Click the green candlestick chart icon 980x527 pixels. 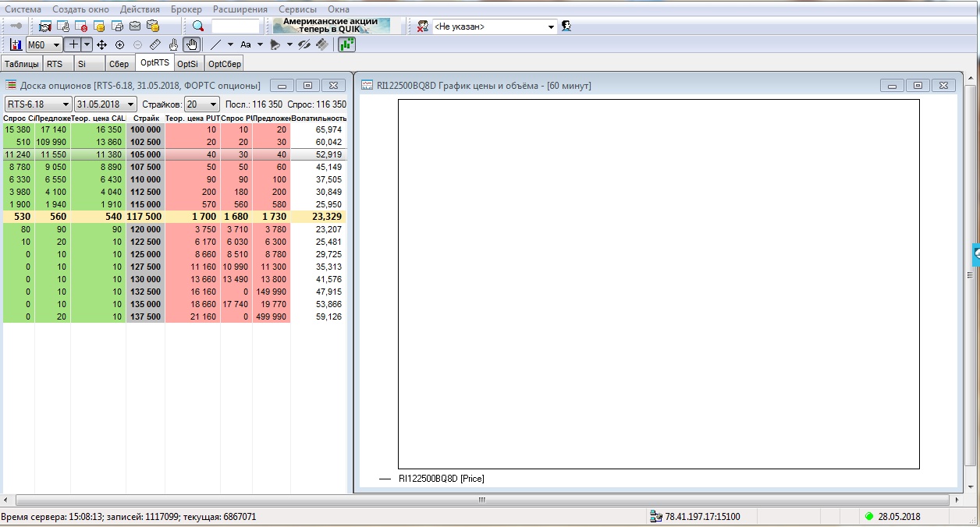click(x=346, y=45)
